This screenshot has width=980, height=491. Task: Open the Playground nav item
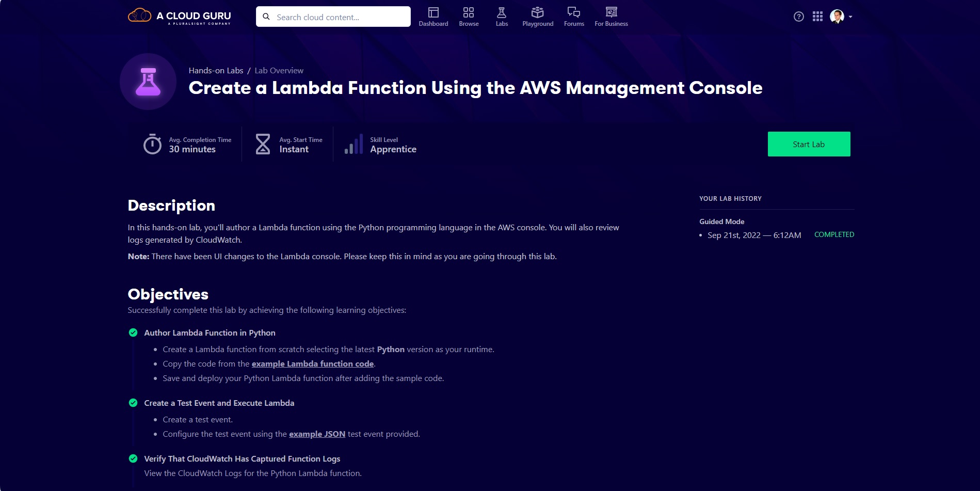click(x=538, y=17)
